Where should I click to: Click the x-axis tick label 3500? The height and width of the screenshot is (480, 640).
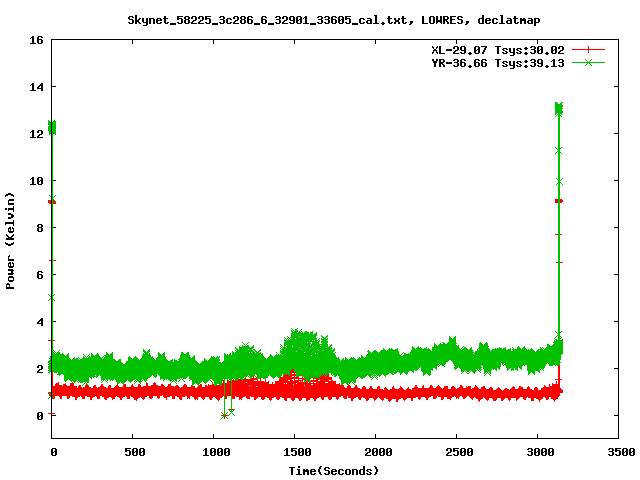(x=621, y=452)
